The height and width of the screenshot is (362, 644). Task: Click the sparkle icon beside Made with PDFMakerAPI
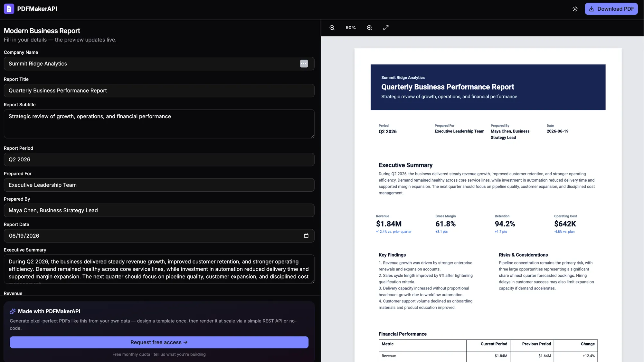[x=13, y=311]
